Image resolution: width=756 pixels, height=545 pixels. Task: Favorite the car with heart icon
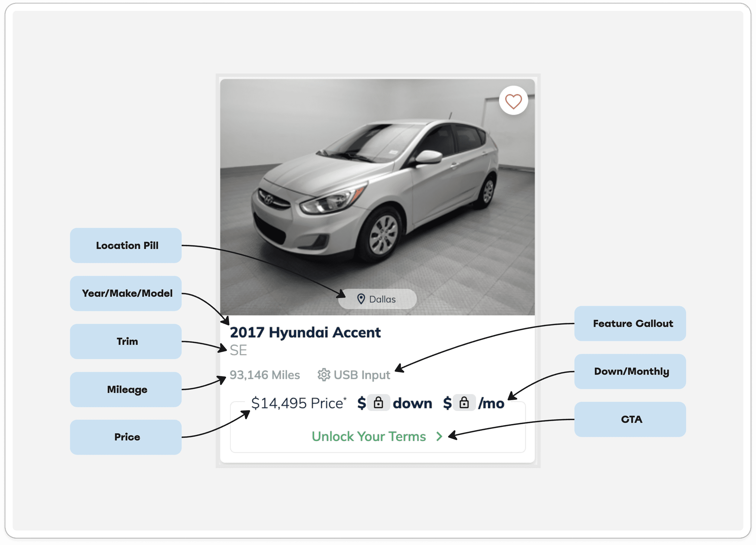513,101
